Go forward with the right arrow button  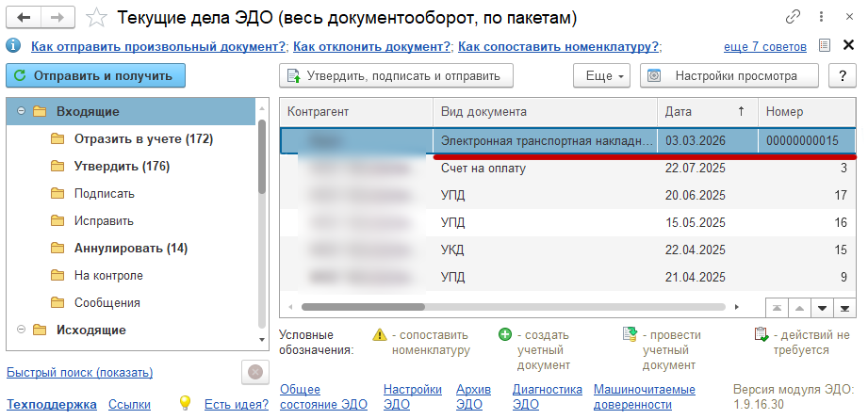pyautogui.click(x=57, y=18)
